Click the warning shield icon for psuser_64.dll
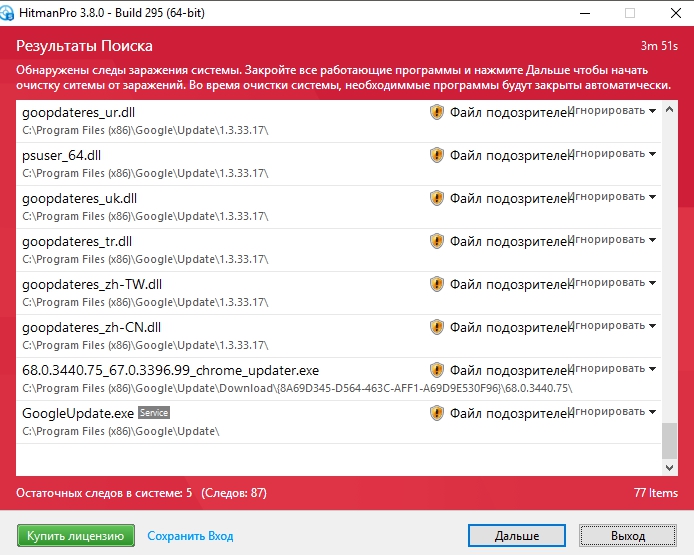The width and height of the screenshot is (694, 555). pos(437,155)
